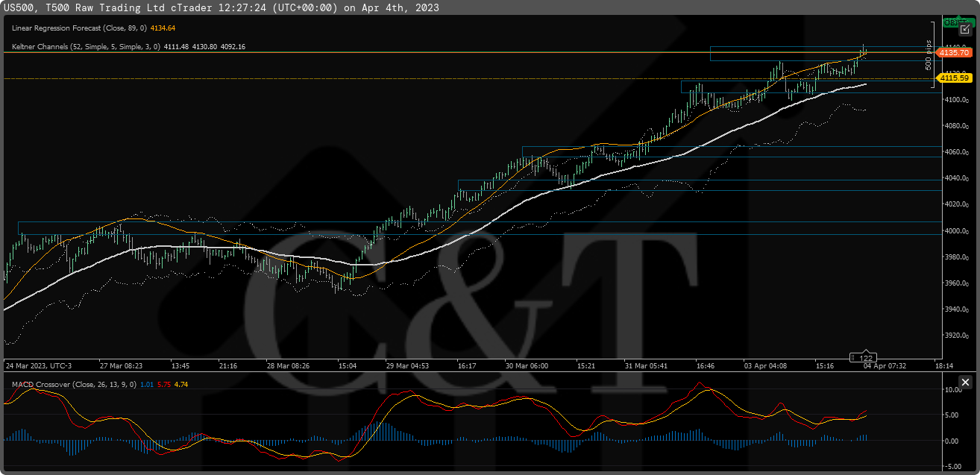Click the expand arrow icon on the green position label

[x=965, y=30]
